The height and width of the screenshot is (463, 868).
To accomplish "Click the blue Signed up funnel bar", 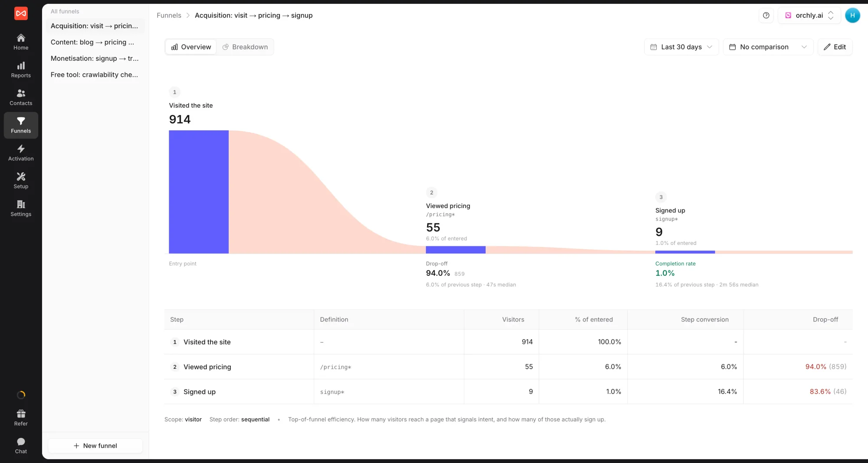I will (x=685, y=252).
